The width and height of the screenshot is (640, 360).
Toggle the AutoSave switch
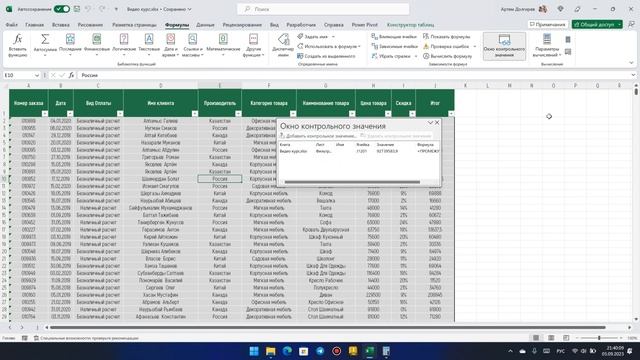(x=62, y=9)
